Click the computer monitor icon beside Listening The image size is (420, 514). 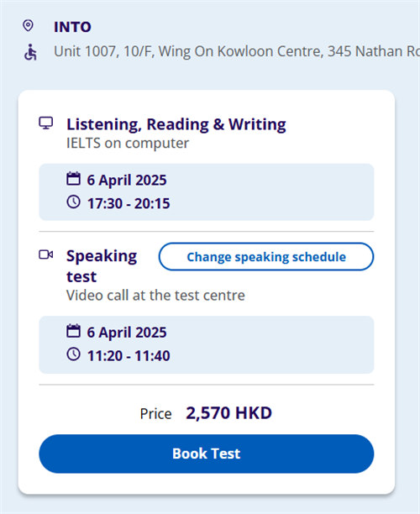(46, 123)
